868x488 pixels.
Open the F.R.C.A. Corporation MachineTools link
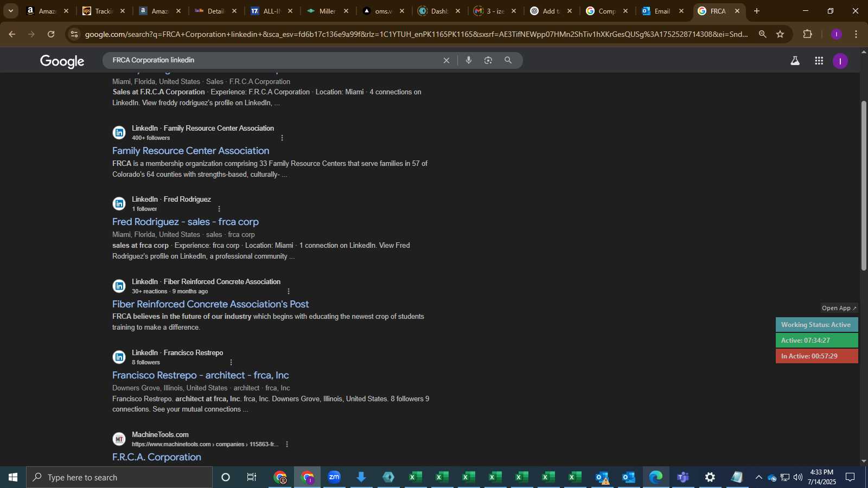click(157, 457)
